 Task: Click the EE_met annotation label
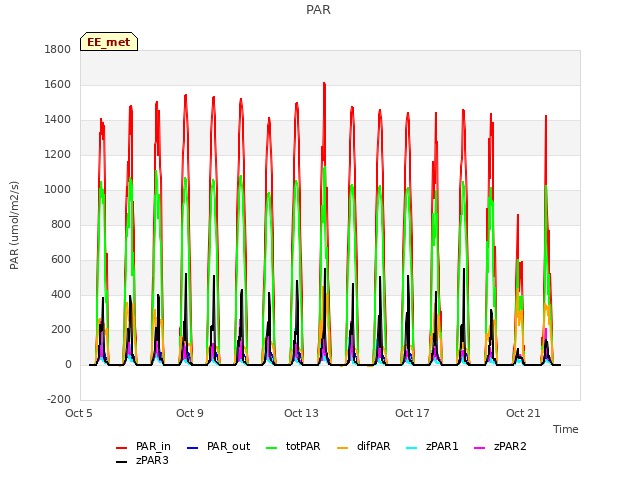click(109, 42)
